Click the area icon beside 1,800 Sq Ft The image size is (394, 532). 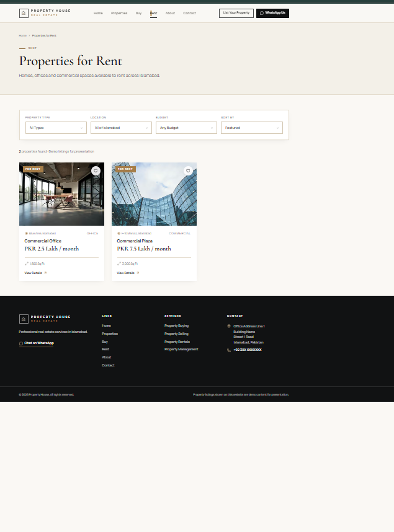(x=27, y=264)
